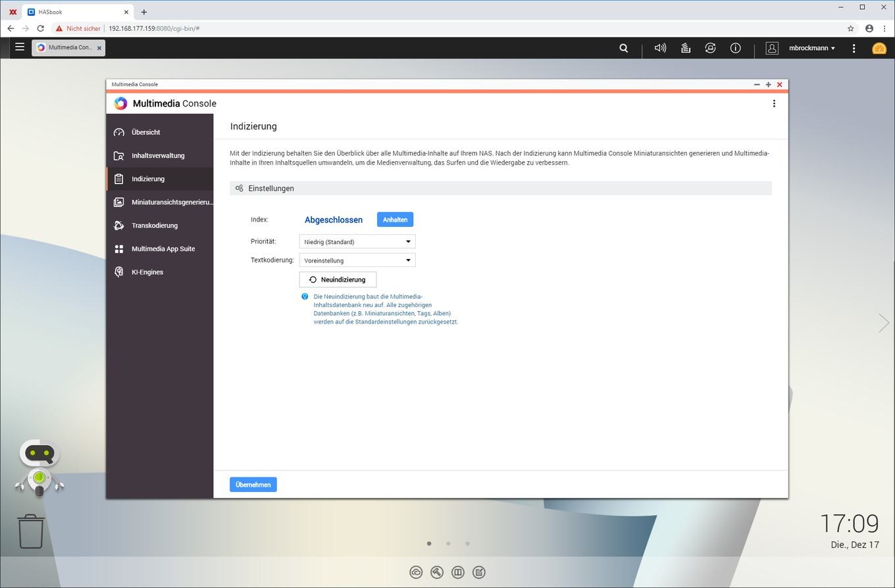The height and width of the screenshot is (588, 895).
Task: Open background tasks stack icon
Action: click(x=685, y=48)
